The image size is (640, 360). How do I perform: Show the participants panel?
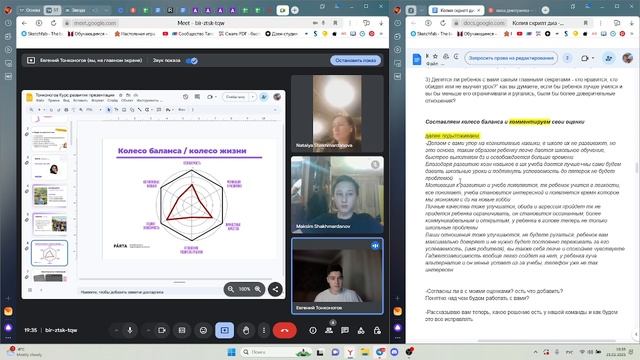coord(329,330)
